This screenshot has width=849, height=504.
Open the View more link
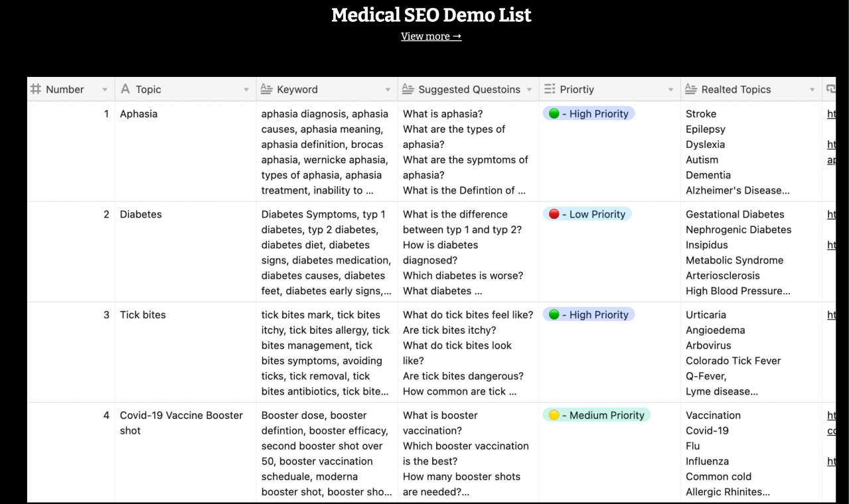click(x=431, y=36)
